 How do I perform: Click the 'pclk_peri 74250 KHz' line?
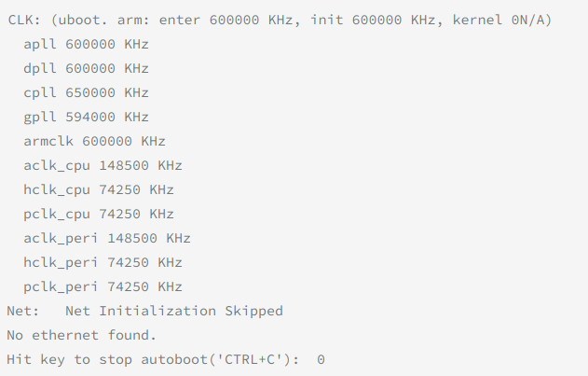[x=103, y=287]
